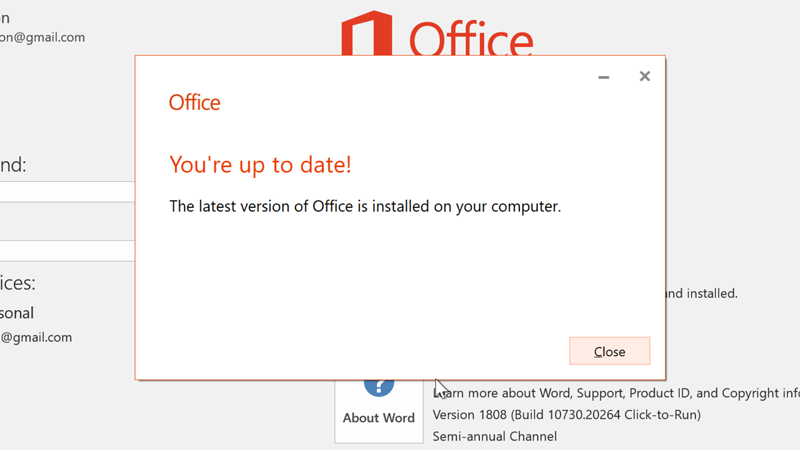Open the upper dropdown box under the "nd:" label
This screenshot has height=450, width=800.
(67, 192)
